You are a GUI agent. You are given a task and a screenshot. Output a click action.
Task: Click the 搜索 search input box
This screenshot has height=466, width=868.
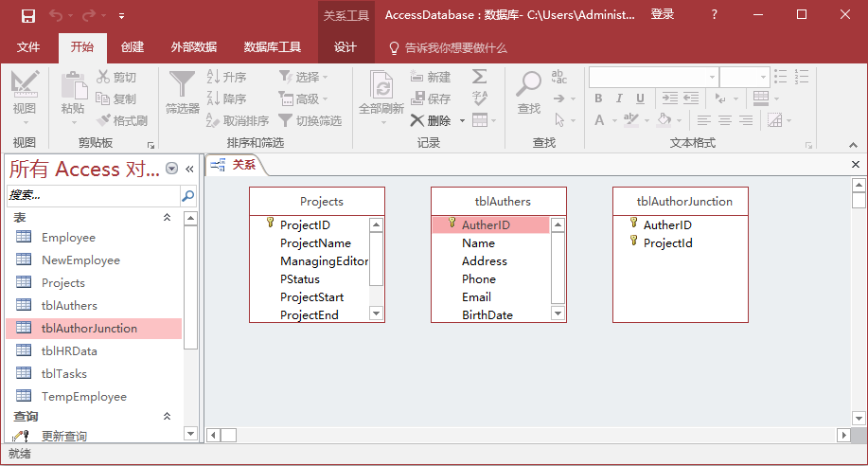(x=92, y=195)
